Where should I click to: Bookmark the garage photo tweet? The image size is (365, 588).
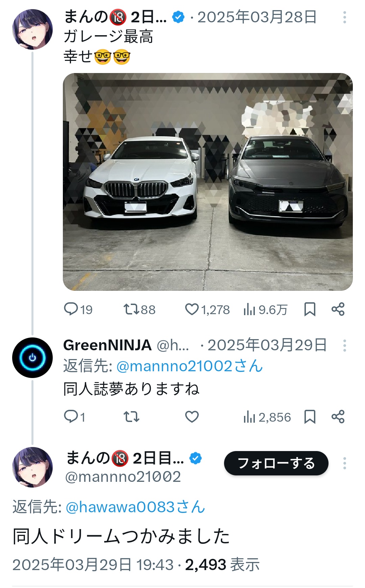click(310, 309)
